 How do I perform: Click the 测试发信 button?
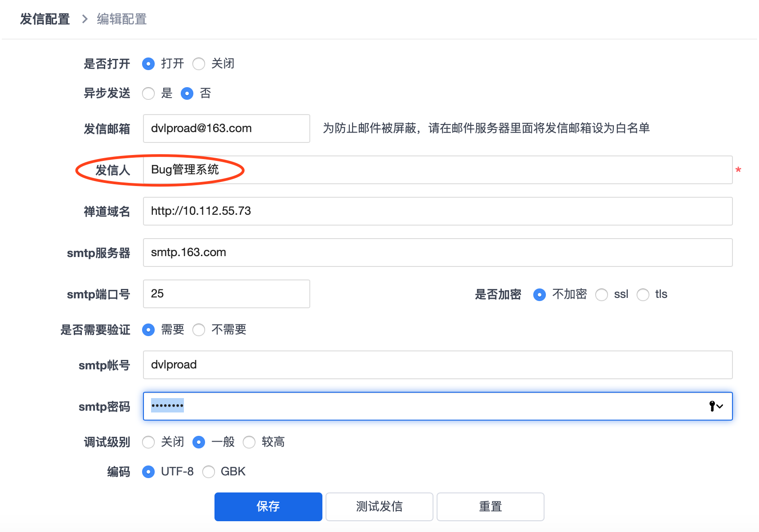(x=379, y=507)
